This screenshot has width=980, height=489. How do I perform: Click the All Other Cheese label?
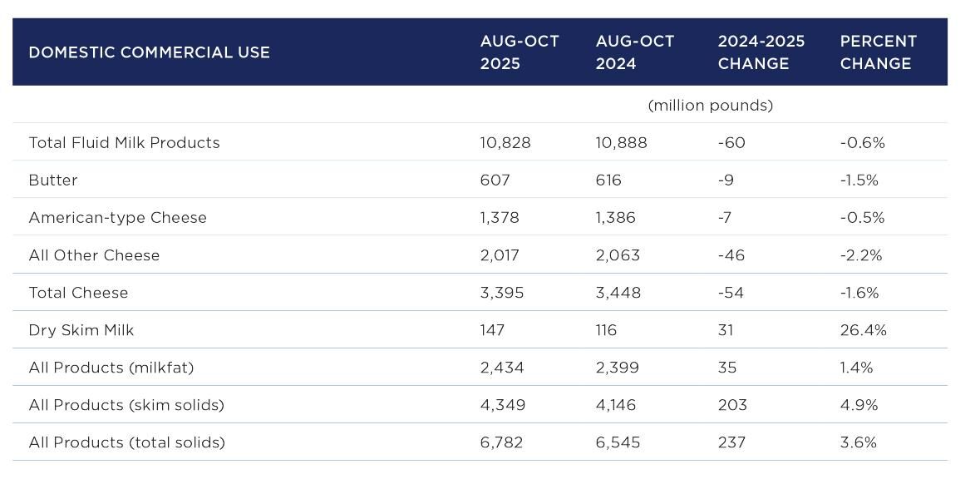tap(94, 255)
